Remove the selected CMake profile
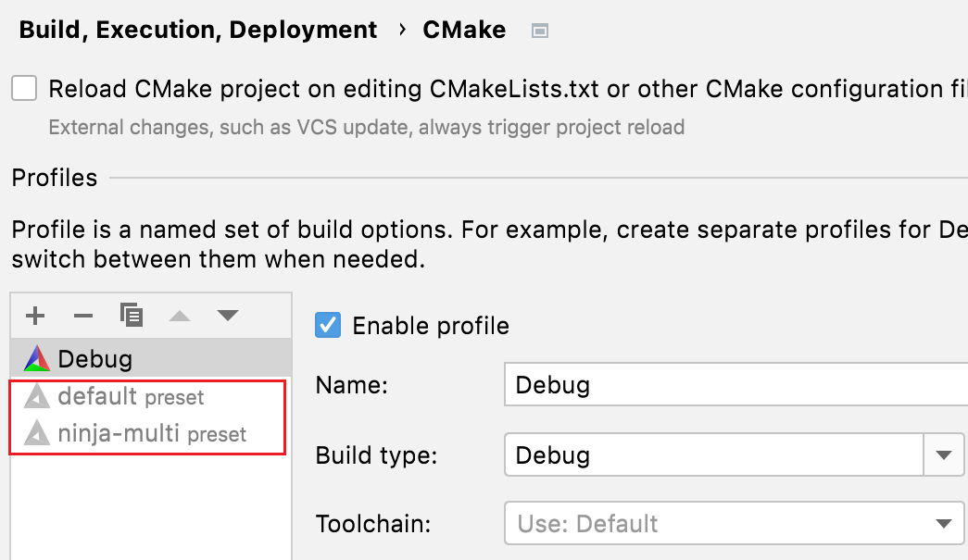 click(x=83, y=316)
